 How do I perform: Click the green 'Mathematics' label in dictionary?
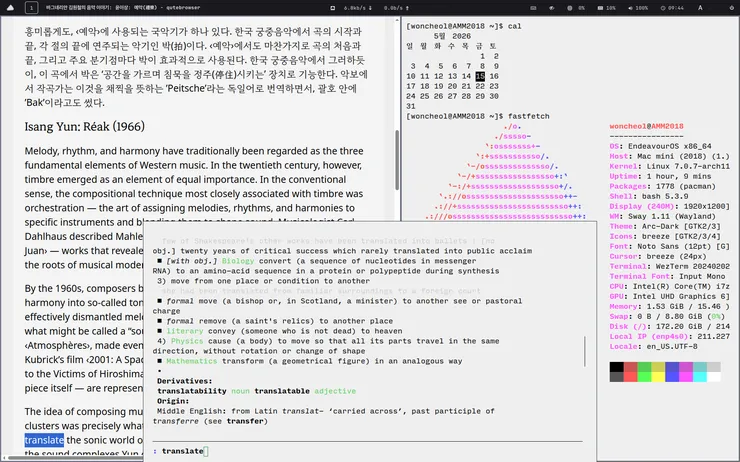tap(192, 361)
